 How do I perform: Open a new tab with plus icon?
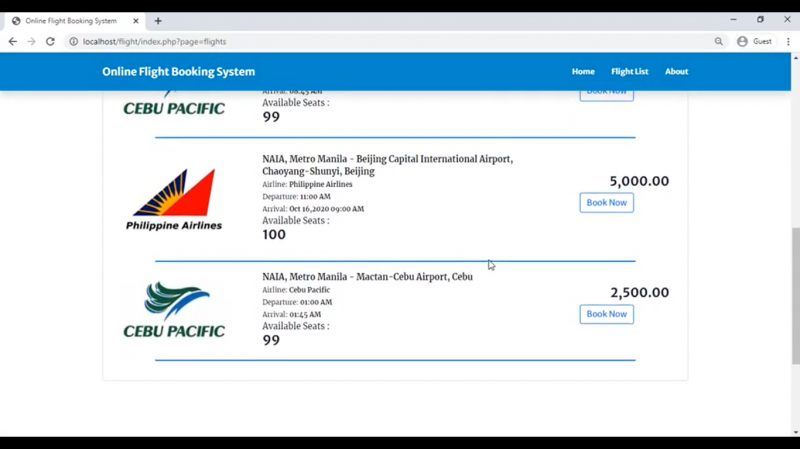[158, 21]
